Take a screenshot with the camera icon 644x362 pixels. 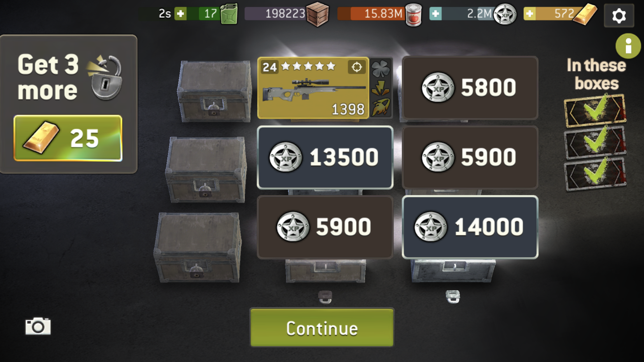pyautogui.click(x=38, y=326)
